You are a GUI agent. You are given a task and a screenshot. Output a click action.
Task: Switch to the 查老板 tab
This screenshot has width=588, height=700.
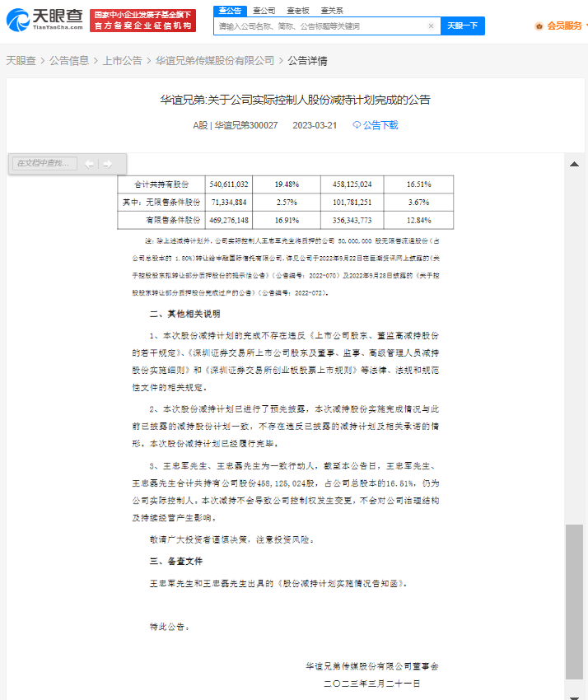click(298, 10)
